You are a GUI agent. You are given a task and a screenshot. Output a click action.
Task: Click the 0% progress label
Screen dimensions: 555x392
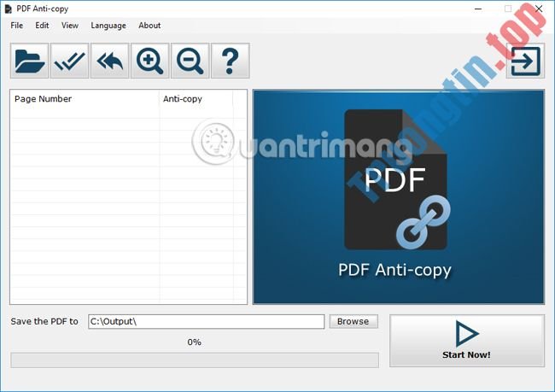(195, 342)
